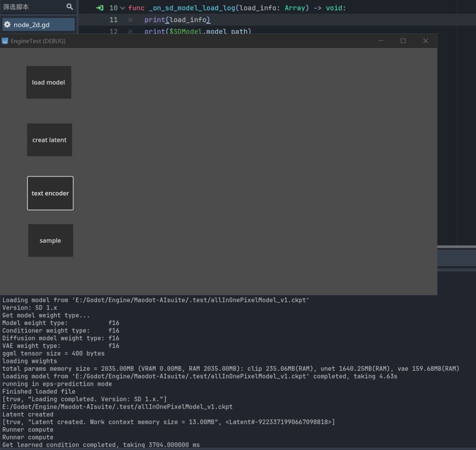Minimize the EngineTest debug window
The height and width of the screenshot is (450, 476).
pyautogui.click(x=381, y=41)
